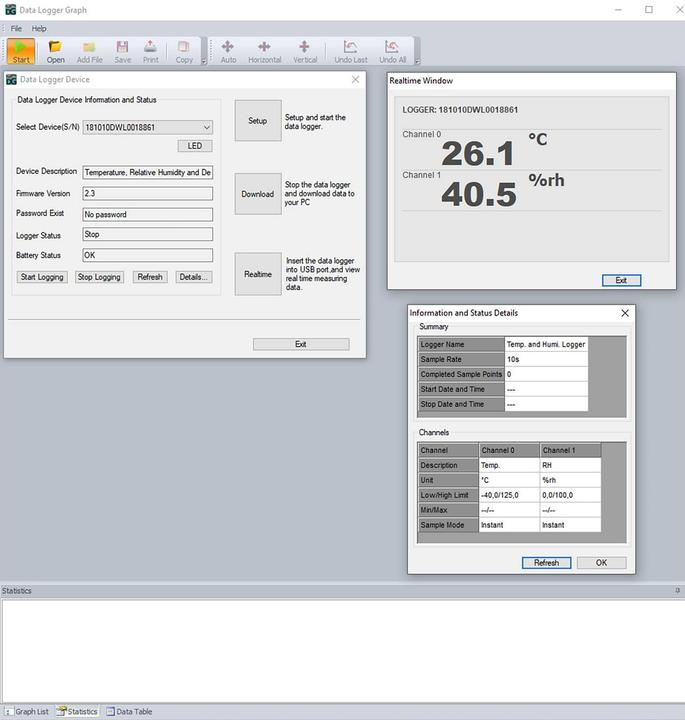
Task: Click the Undo Last icon
Action: tap(351, 51)
